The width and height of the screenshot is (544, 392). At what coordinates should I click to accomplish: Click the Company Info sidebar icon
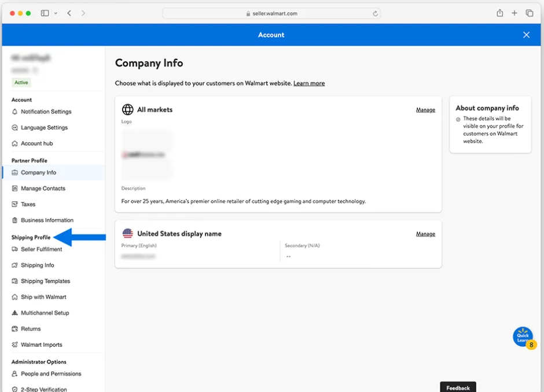pyautogui.click(x=14, y=173)
